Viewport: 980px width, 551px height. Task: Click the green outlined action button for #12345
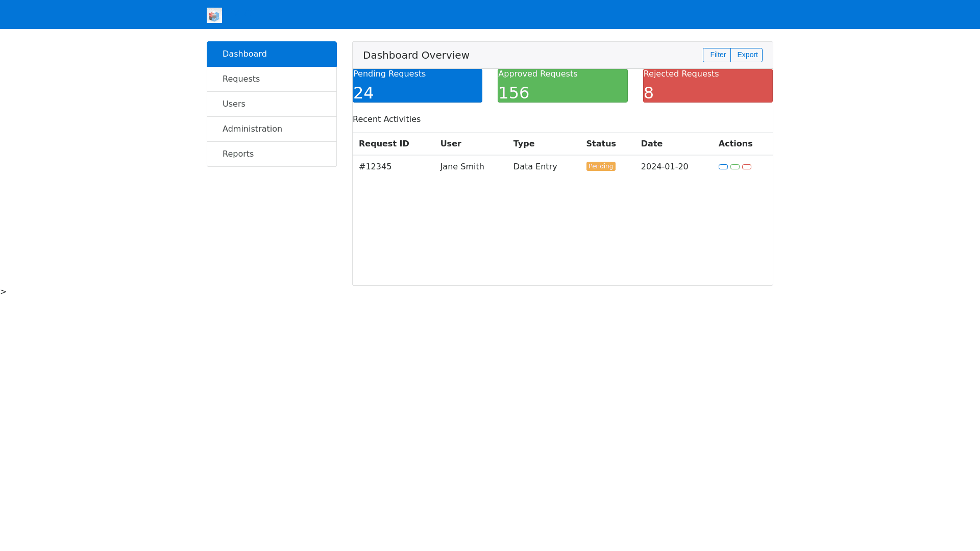pyautogui.click(x=734, y=167)
